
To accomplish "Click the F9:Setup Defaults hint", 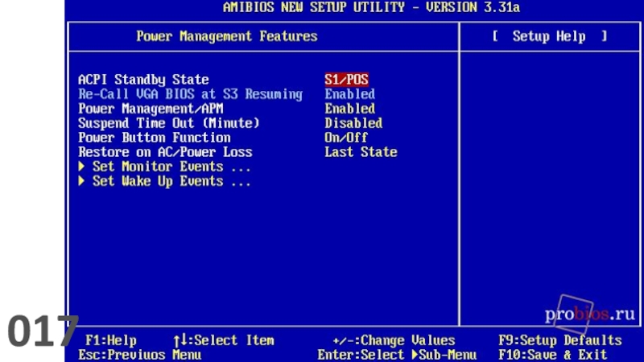I will pos(560,340).
